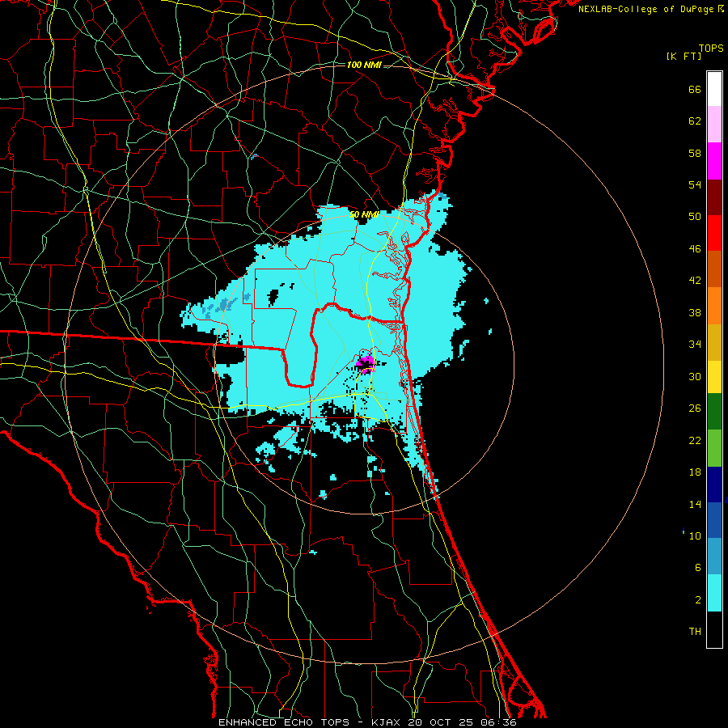This screenshot has height=728, width=728.
Task: Pick the medium blue legend segment
Action: 714,520
